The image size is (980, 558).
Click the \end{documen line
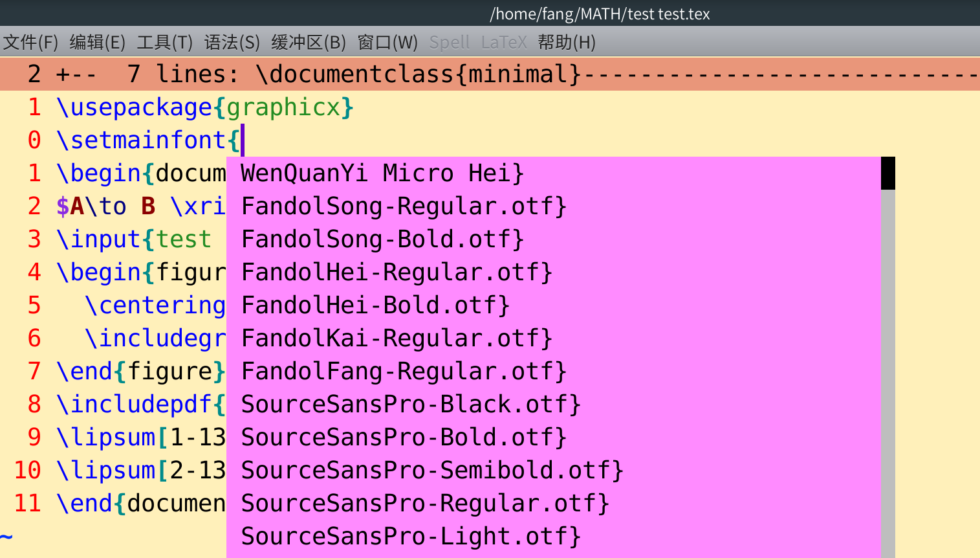[x=141, y=504]
